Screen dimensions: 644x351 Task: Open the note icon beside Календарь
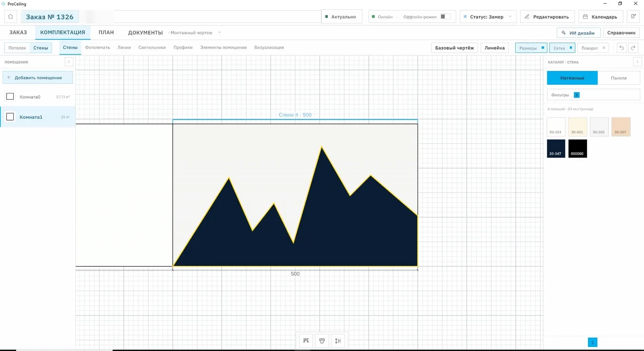pos(633,17)
